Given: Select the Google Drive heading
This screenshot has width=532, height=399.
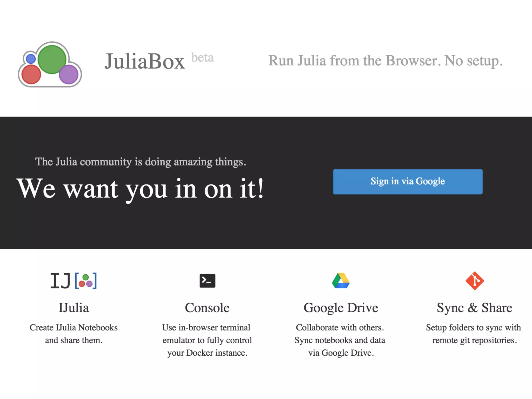Looking at the screenshot, I should pyautogui.click(x=341, y=308).
